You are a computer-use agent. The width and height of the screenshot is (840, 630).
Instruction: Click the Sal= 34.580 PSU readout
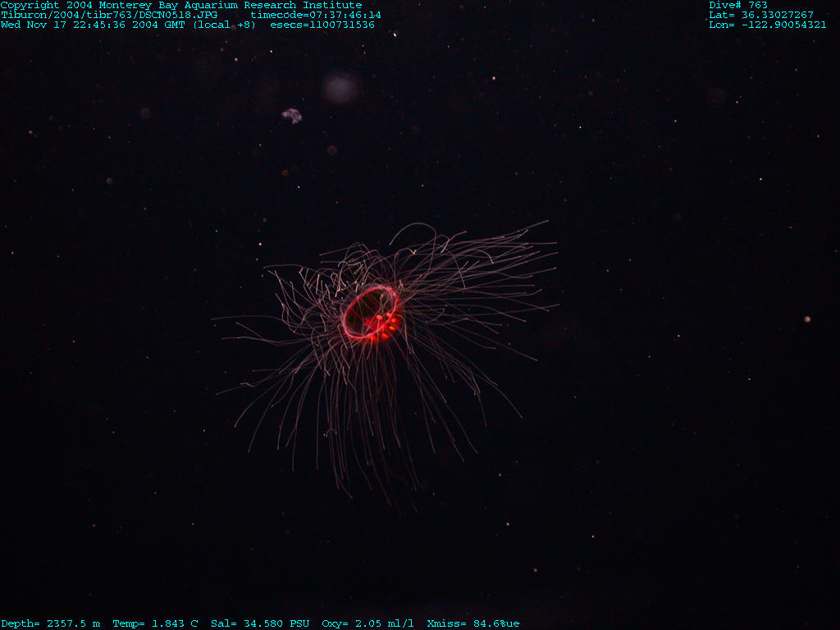click(260, 623)
